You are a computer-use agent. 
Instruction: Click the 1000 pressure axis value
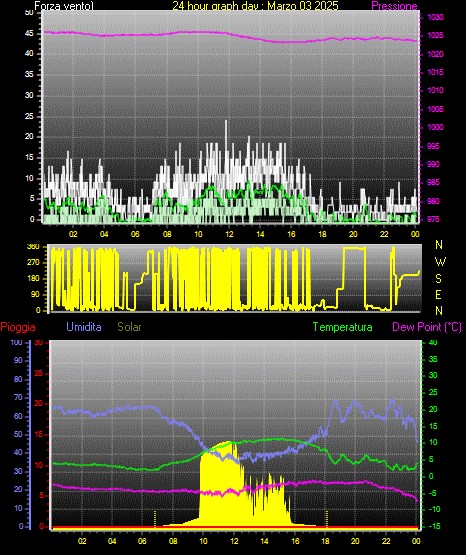(435, 127)
